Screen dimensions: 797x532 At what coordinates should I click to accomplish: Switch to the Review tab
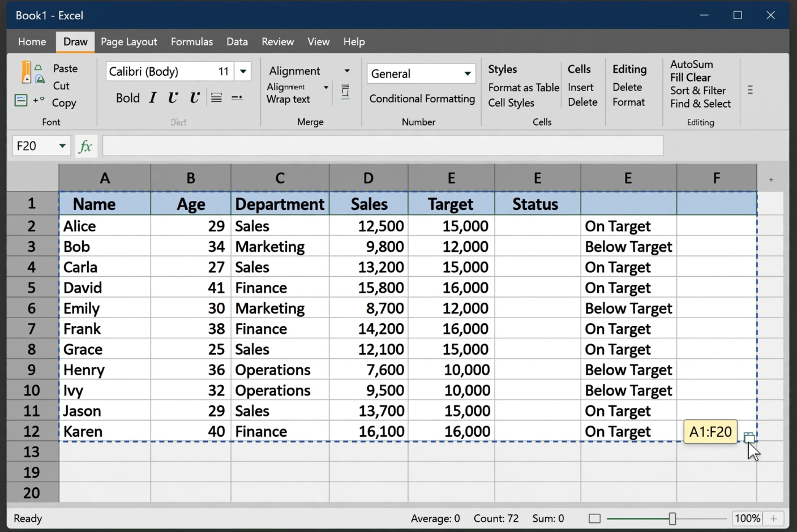click(x=277, y=42)
